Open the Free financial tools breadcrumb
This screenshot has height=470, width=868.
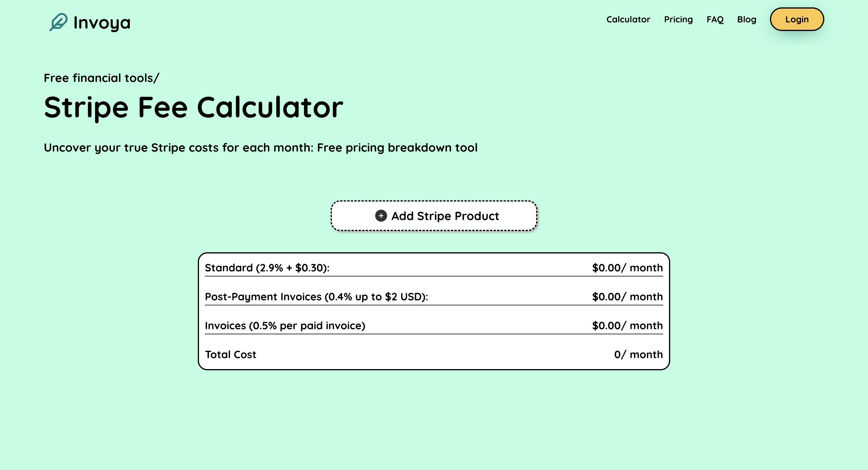pos(102,78)
